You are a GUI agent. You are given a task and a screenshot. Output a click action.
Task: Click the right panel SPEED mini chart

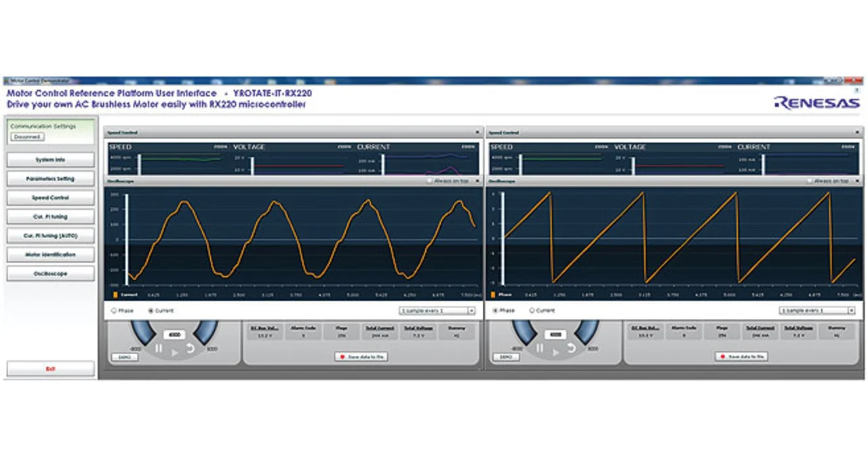549,159
